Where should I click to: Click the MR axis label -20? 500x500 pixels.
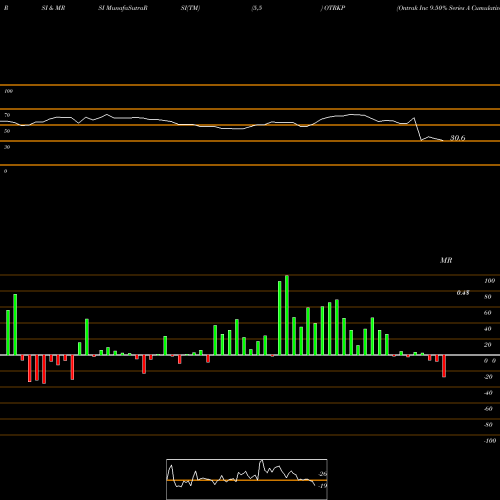(x=488, y=377)
